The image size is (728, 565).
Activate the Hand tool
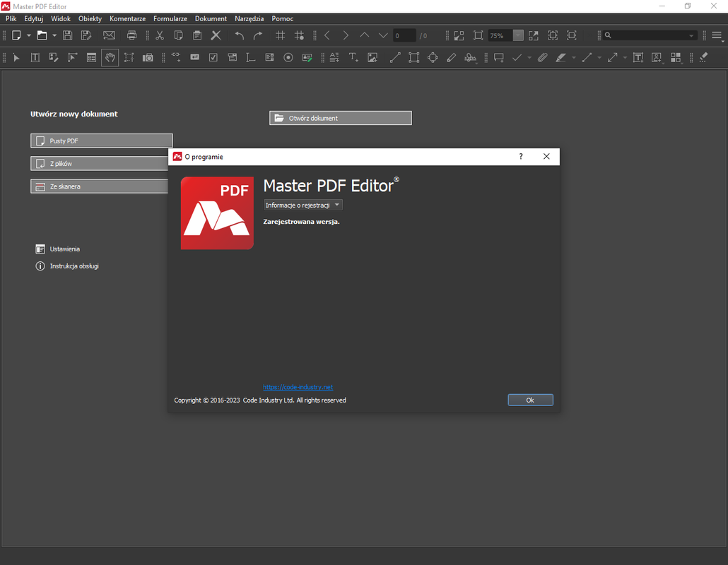point(110,57)
